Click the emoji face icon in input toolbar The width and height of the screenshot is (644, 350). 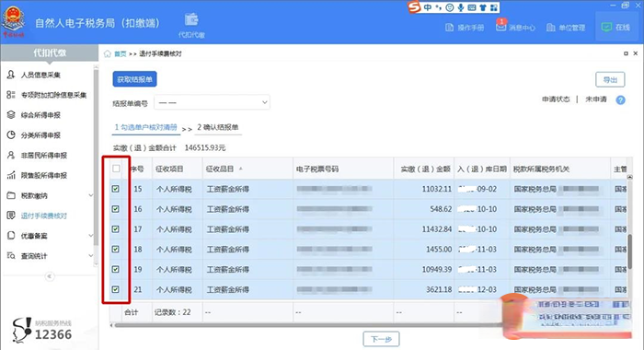(450, 7)
